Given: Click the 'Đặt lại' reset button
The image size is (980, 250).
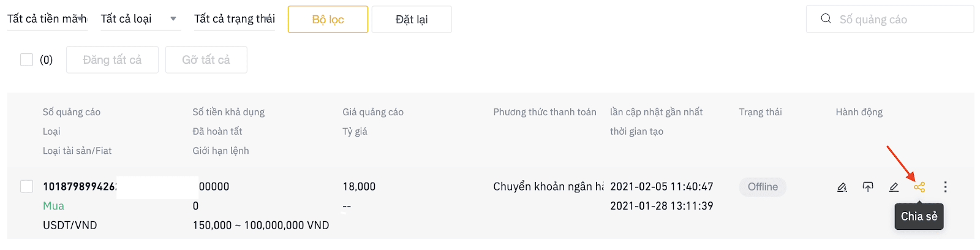Looking at the screenshot, I should (412, 20).
